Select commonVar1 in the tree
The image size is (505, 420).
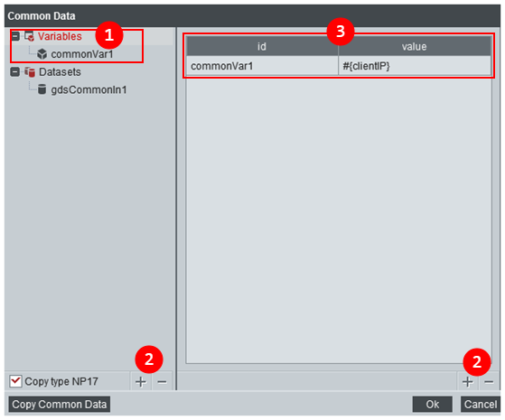pyautogui.click(x=82, y=54)
